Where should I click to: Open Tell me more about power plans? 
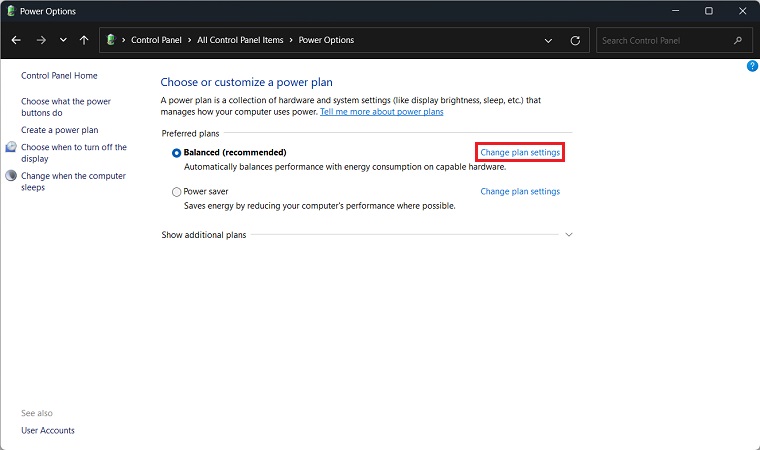point(381,112)
